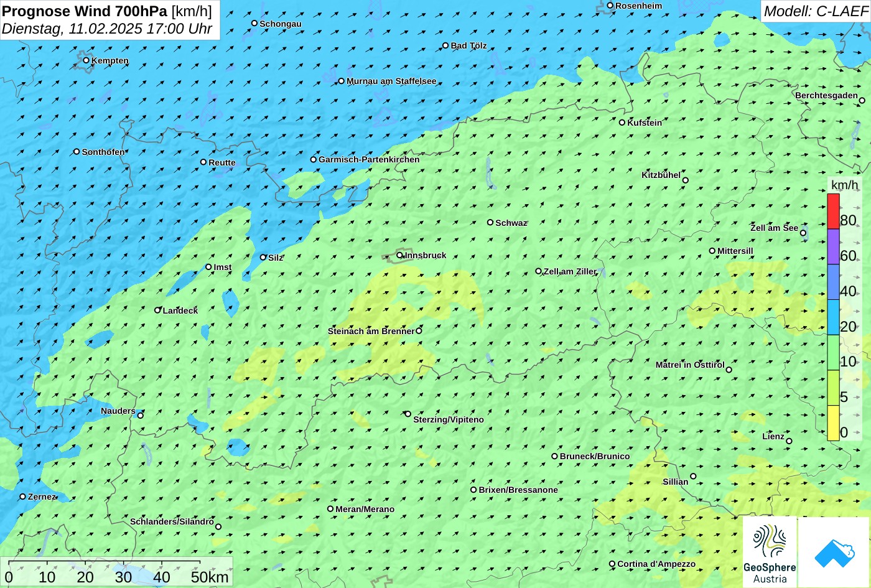Click the Sterzing/Vipiteno label

coord(449,420)
